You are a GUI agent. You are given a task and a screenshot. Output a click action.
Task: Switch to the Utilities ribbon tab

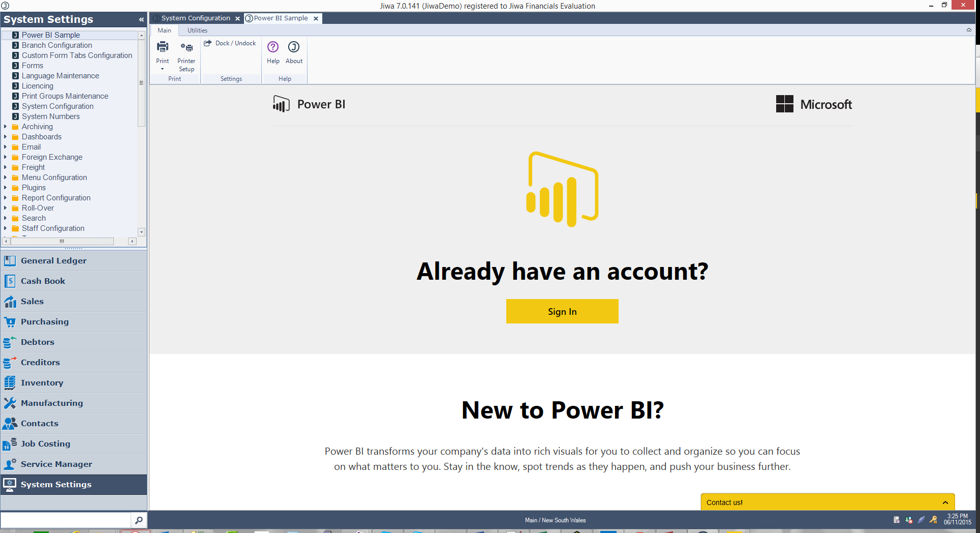[197, 31]
